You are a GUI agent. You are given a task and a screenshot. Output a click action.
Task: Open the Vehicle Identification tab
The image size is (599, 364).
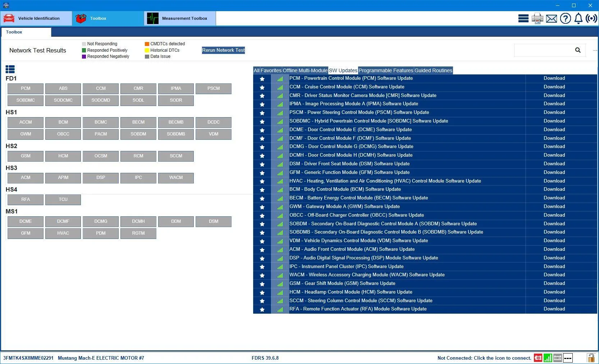click(36, 18)
